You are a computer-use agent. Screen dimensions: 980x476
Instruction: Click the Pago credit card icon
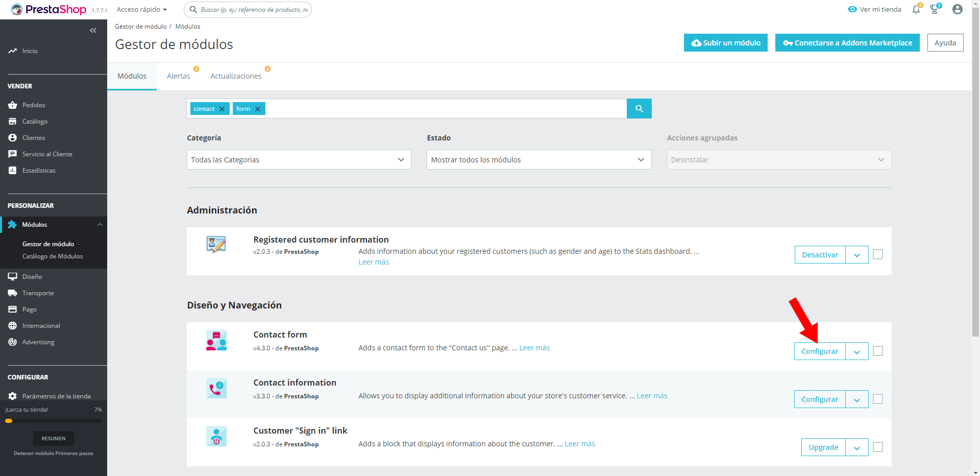click(x=12, y=310)
